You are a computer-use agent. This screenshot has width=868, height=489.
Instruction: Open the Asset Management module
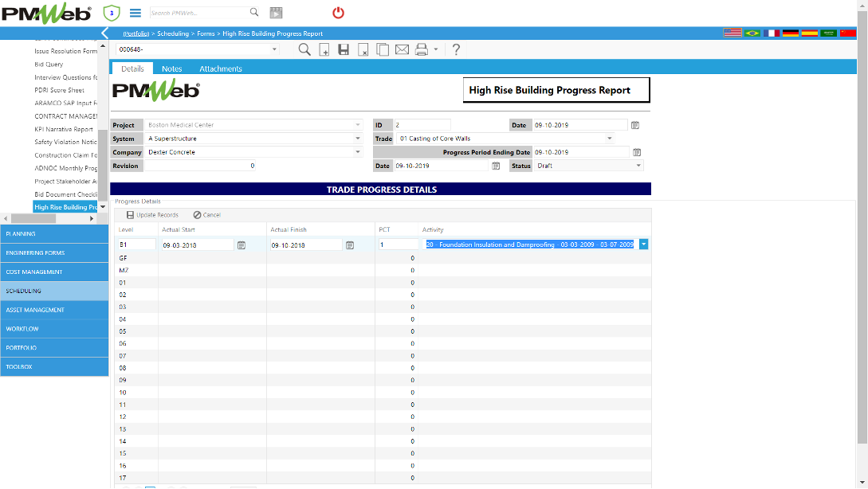coord(54,310)
